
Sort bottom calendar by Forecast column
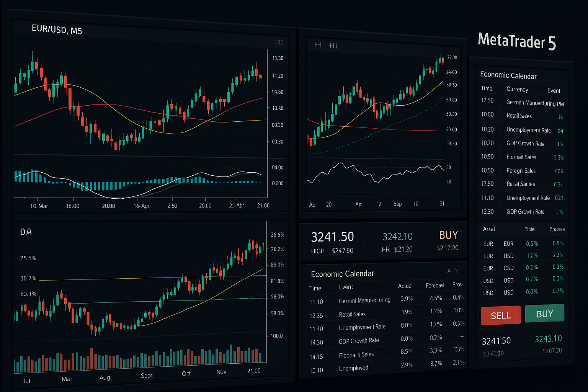point(435,286)
